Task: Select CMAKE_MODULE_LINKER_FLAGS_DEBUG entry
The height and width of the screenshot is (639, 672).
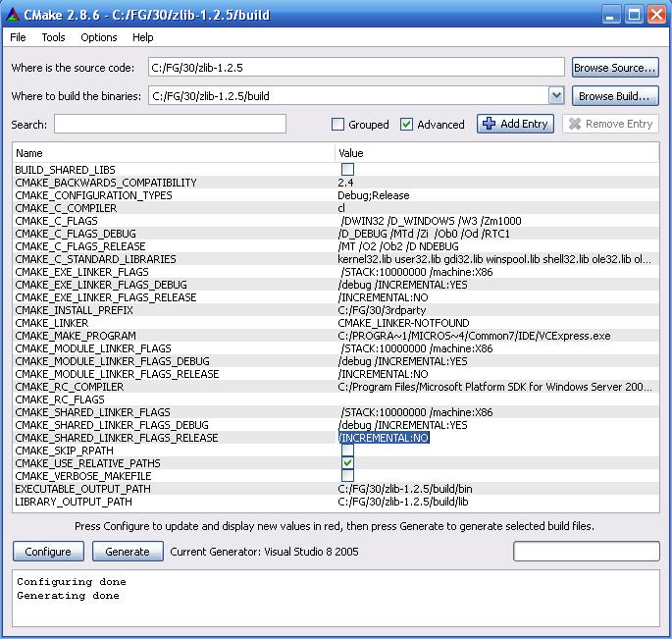Action: coord(112,361)
